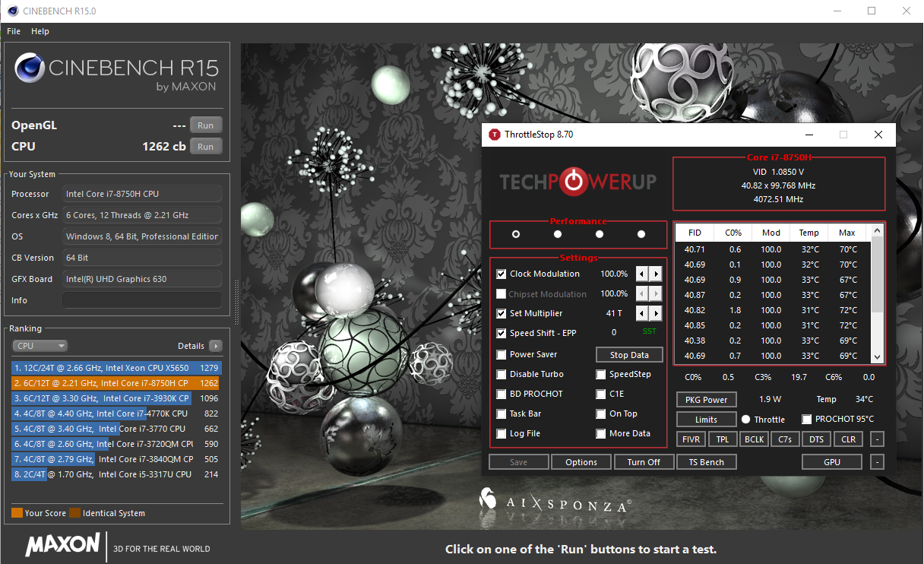The image size is (924, 564).
Task: Decrease Set Multiplier with left arrow
Action: pos(642,313)
